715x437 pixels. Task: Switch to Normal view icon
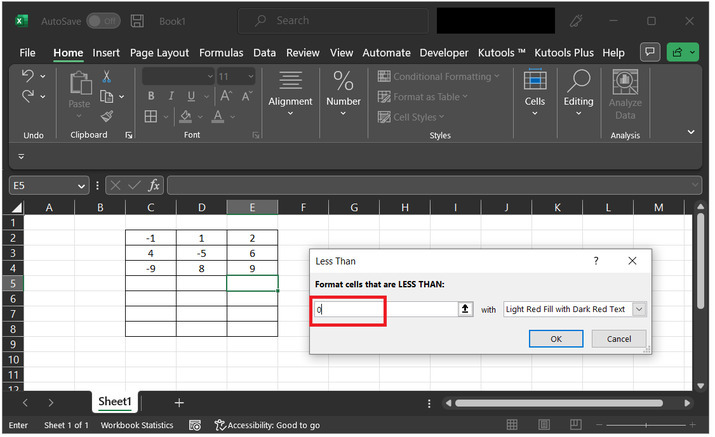pyautogui.click(x=512, y=425)
